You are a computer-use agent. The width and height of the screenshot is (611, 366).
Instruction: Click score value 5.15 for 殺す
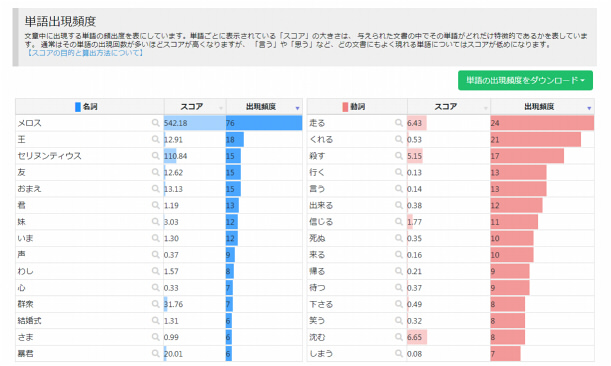click(x=415, y=156)
